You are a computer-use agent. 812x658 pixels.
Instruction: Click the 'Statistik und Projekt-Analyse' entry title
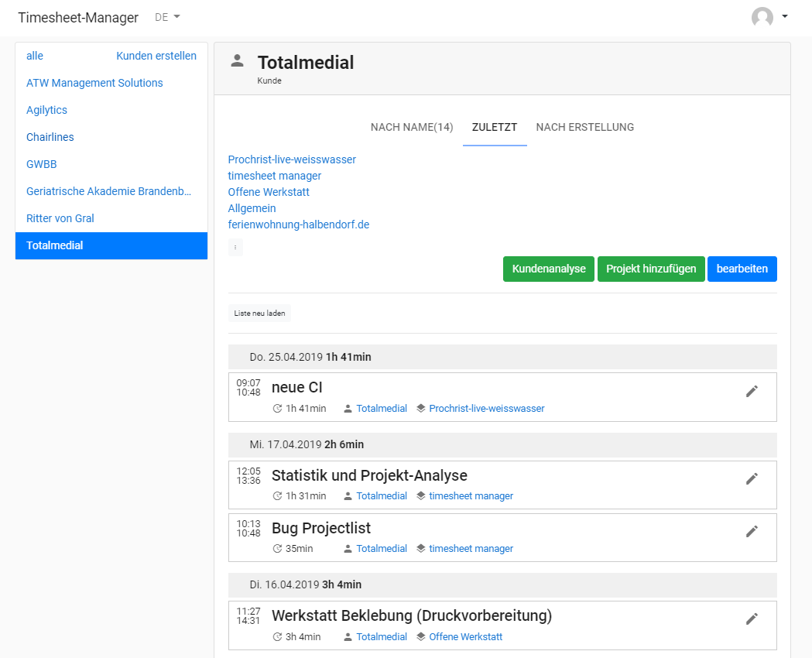pos(370,475)
